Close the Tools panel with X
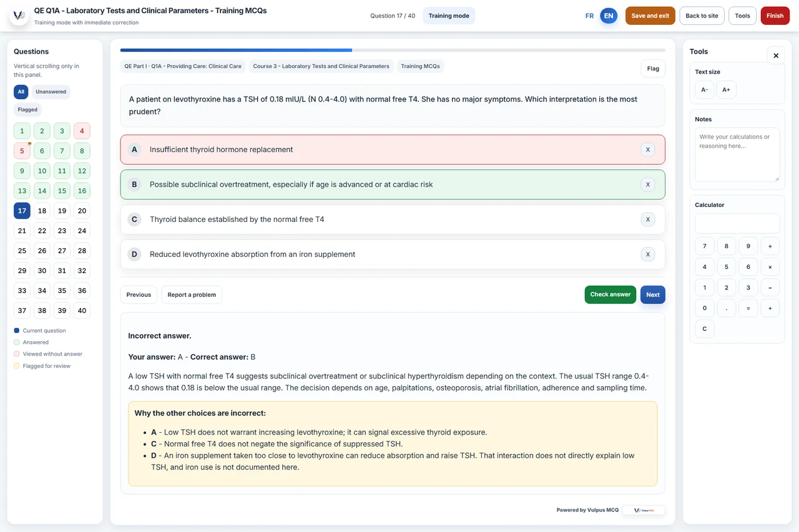This screenshot has height=532, width=799. click(x=776, y=56)
